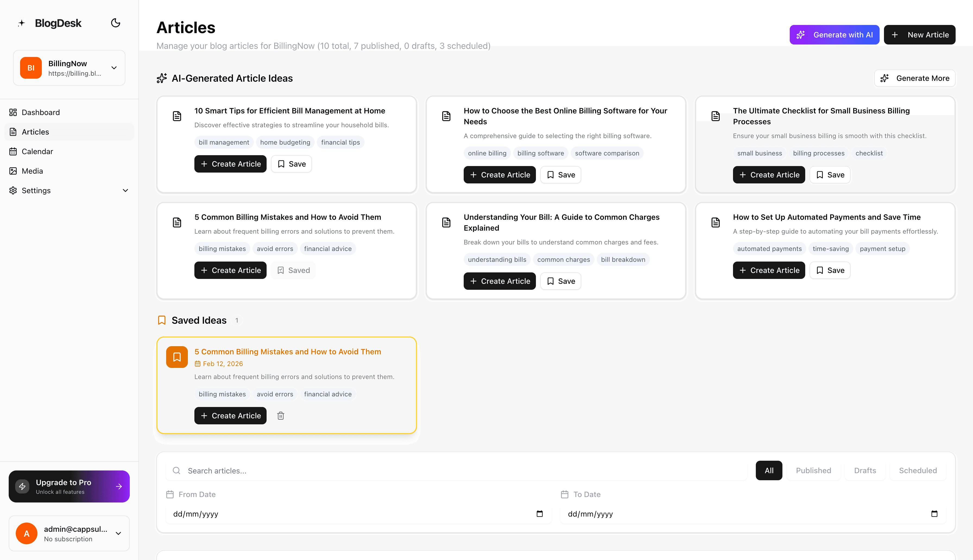The height and width of the screenshot is (560, 973).
Task: Expand the BillingNow workspace selector
Action: click(114, 68)
